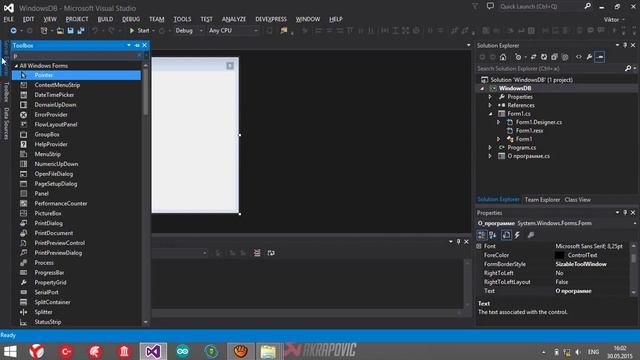
Task: Open the PROJECT menu
Action: [77, 19]
